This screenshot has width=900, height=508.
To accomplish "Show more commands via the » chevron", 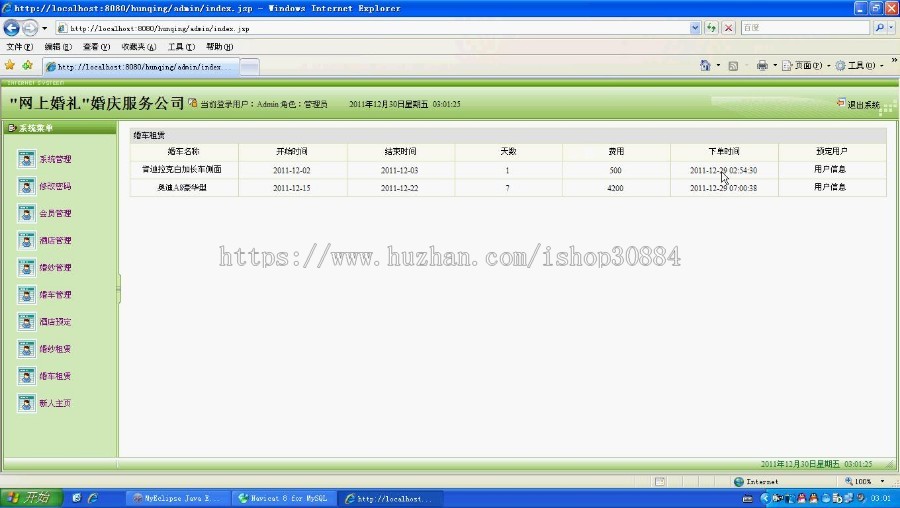I will click(894, 60).
